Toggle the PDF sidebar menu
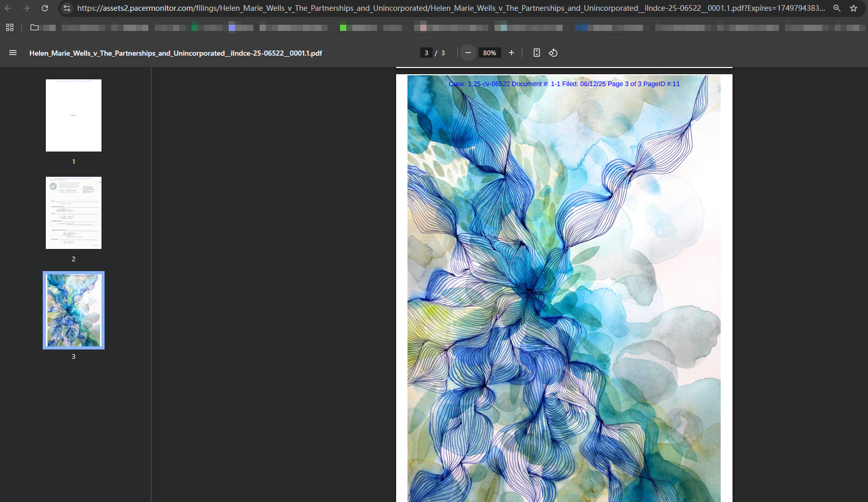Screen dimensions: 868x502 click(x=13, y=53)
